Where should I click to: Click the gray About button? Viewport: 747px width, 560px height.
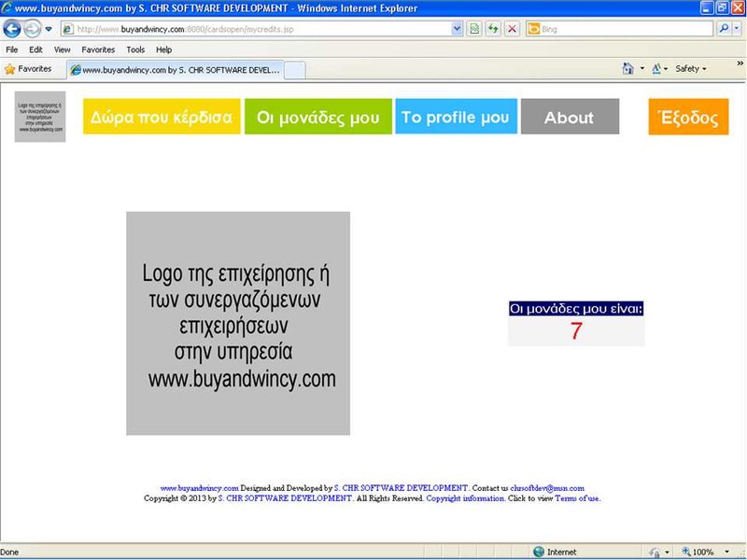pos(570,117)
